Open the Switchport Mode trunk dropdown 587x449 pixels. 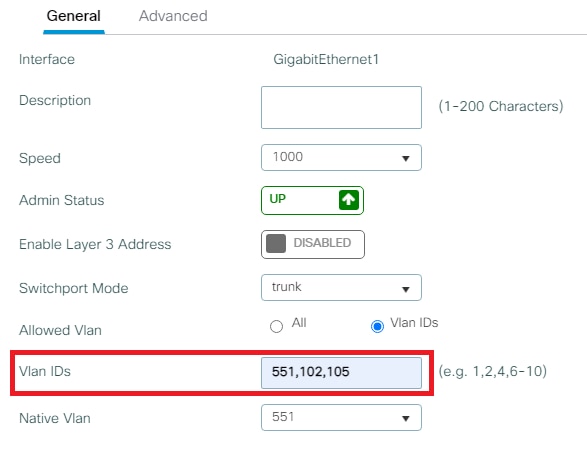[341, 288]
